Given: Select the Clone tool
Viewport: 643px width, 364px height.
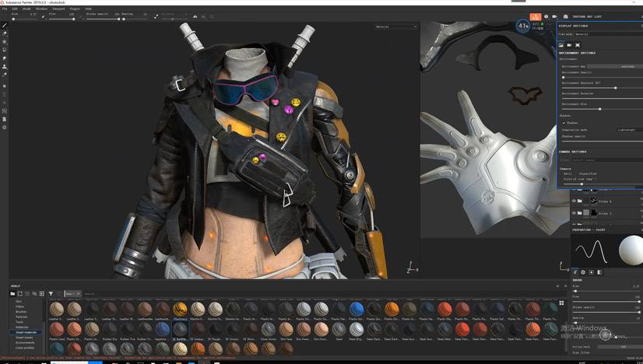Looking at the screenshot, I should [x=5, y=66].
